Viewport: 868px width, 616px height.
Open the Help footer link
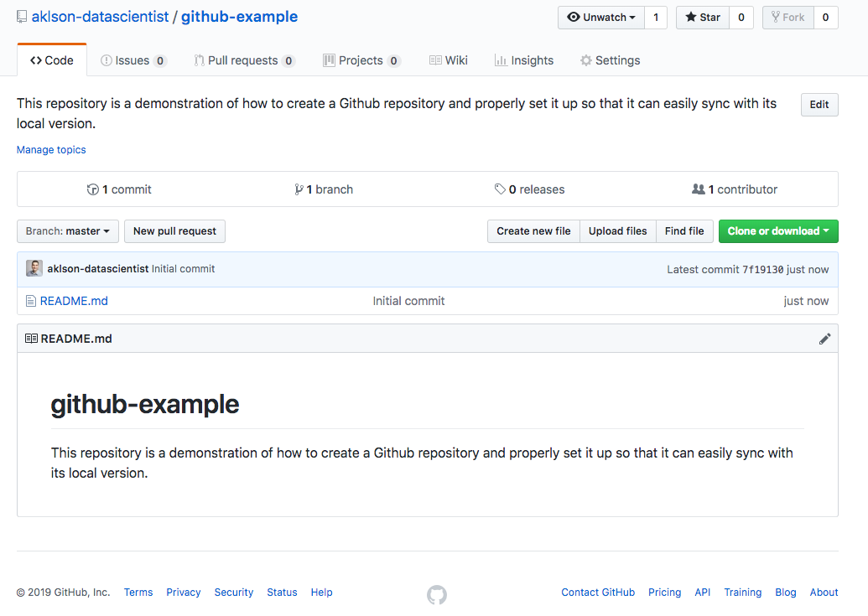click(322, 593)
